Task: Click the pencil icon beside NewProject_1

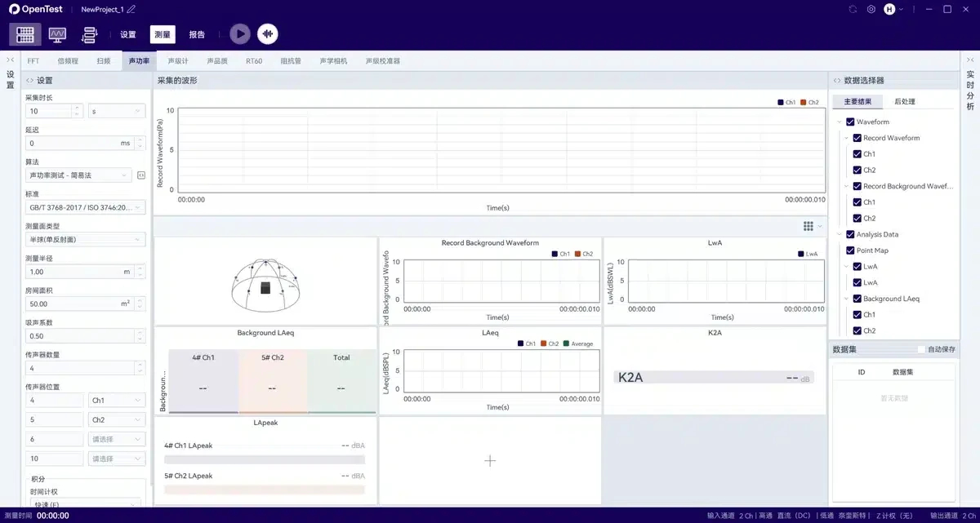Action: (x=131, y=9)
